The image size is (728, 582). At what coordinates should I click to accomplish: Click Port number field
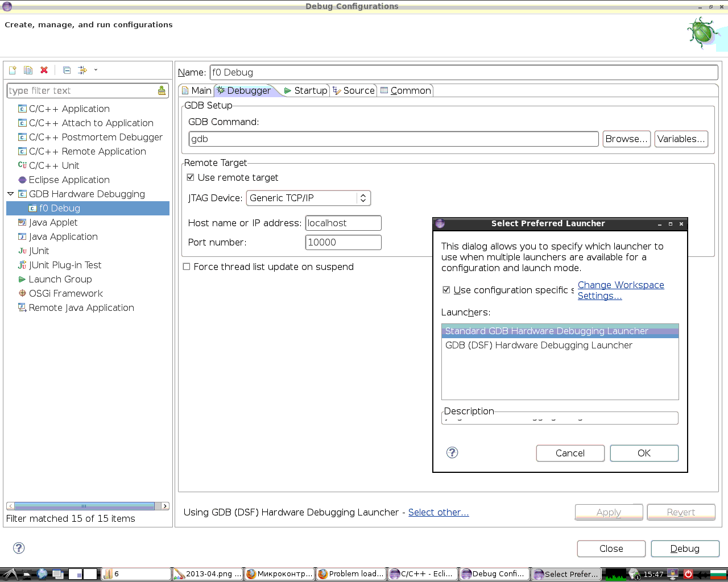pyautogui.click(x=344, y=242)
